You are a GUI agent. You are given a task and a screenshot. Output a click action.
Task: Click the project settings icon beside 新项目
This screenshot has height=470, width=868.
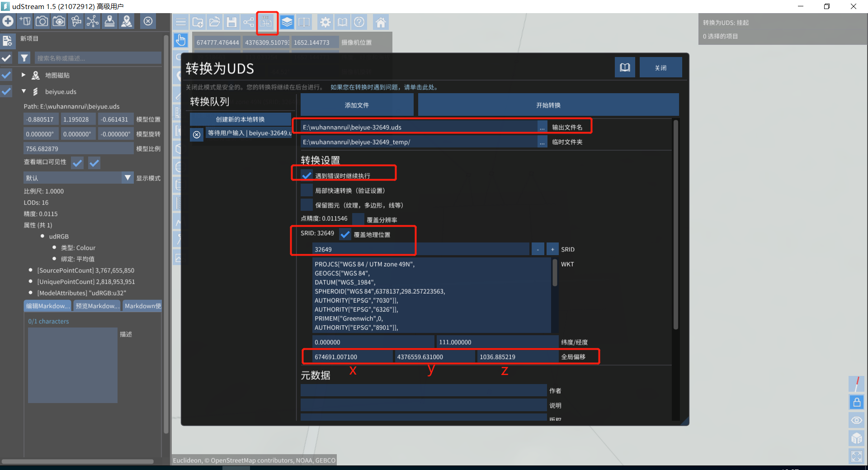[x=7, y=41]
